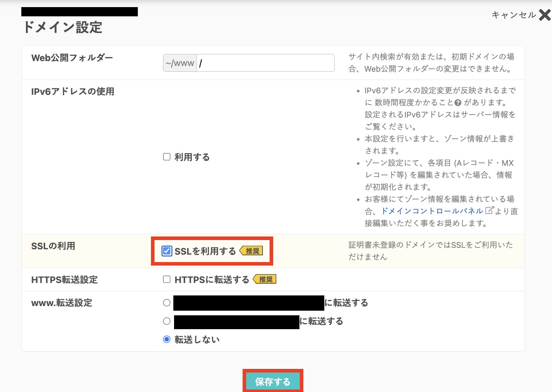Click the 証明書未登録のドメイン note text
Screen dimensions: 552x392
tap(431, 251)
